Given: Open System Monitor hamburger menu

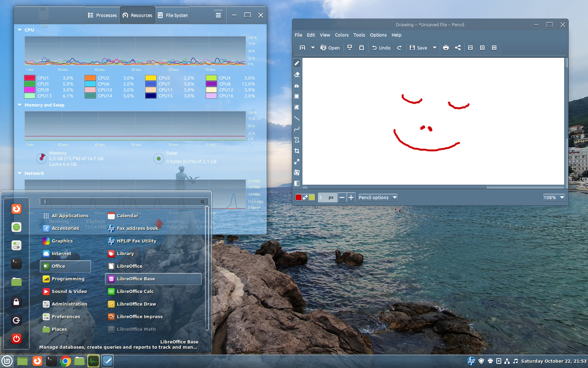Looking at the screenshot, I should (x=218, y=15).
